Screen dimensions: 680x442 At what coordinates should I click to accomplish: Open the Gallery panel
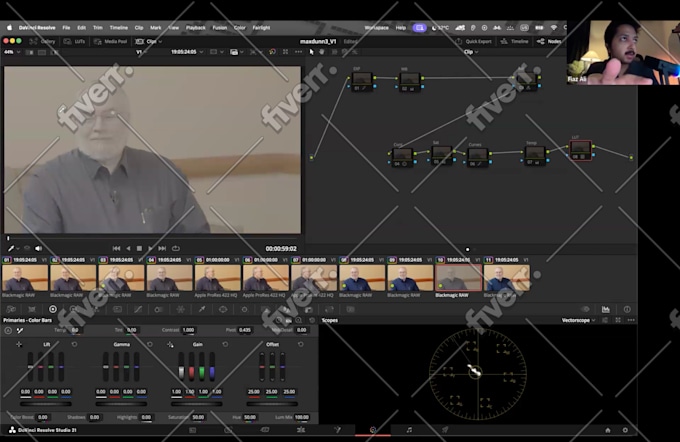coord(42,41)
